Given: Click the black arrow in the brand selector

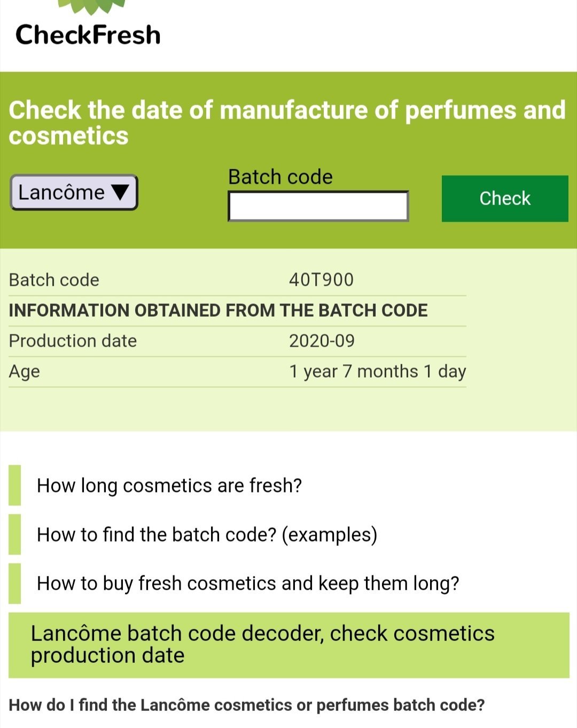Looking at the screenshot, I should [x=120, y=192].
